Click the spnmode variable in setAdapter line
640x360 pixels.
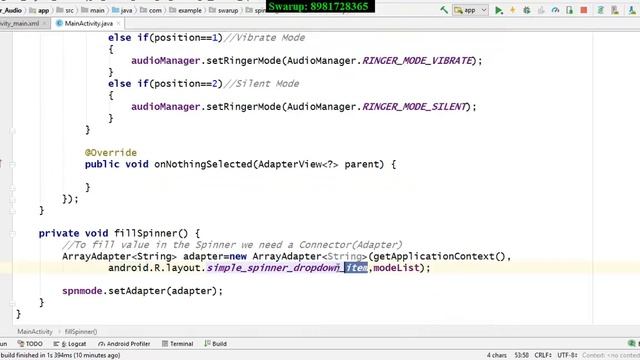point(82,291)
